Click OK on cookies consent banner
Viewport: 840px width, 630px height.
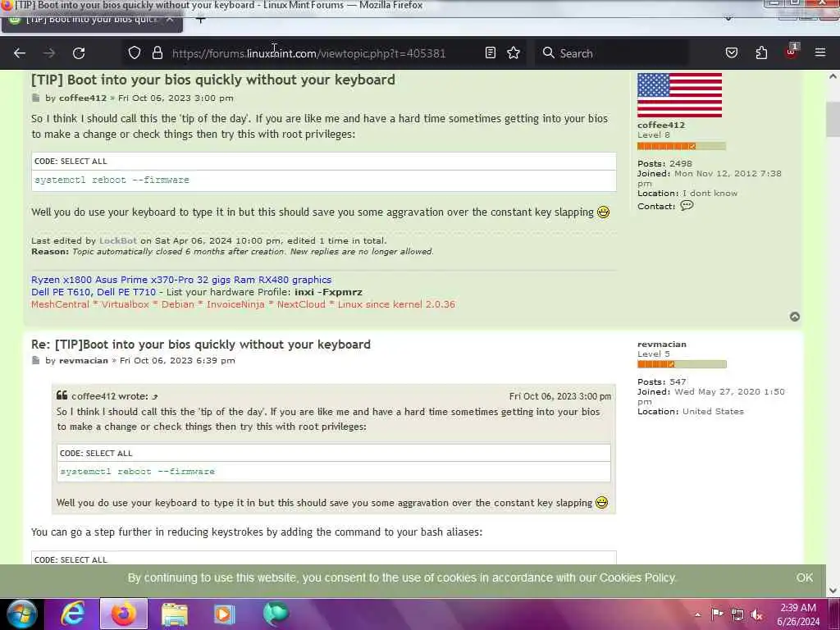pos(804,577)
